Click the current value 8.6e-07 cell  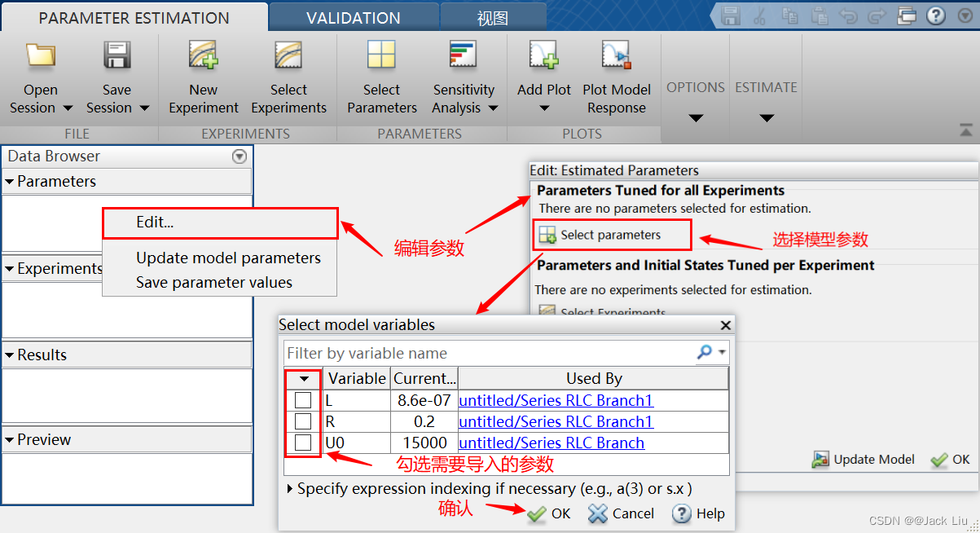pyautogui.click(x=424, y=400)
